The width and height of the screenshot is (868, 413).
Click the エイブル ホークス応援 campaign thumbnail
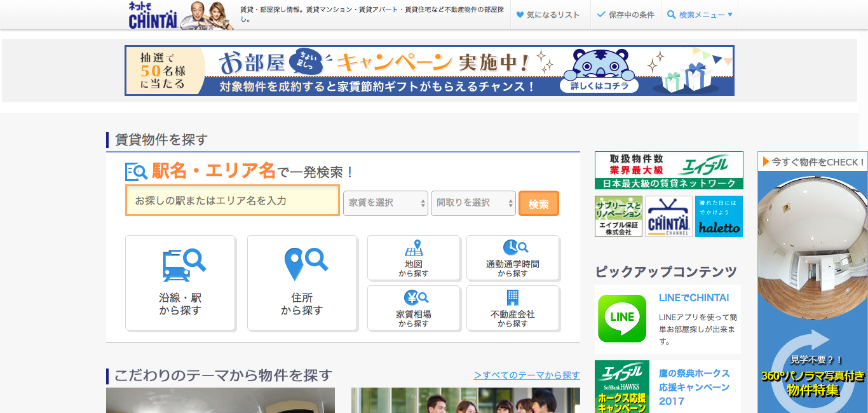point(622,387)
